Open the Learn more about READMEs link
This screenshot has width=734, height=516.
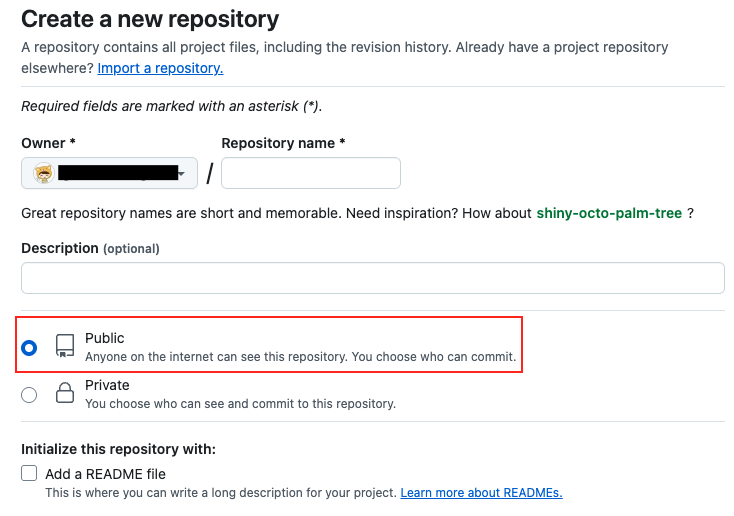pos(481,493)
